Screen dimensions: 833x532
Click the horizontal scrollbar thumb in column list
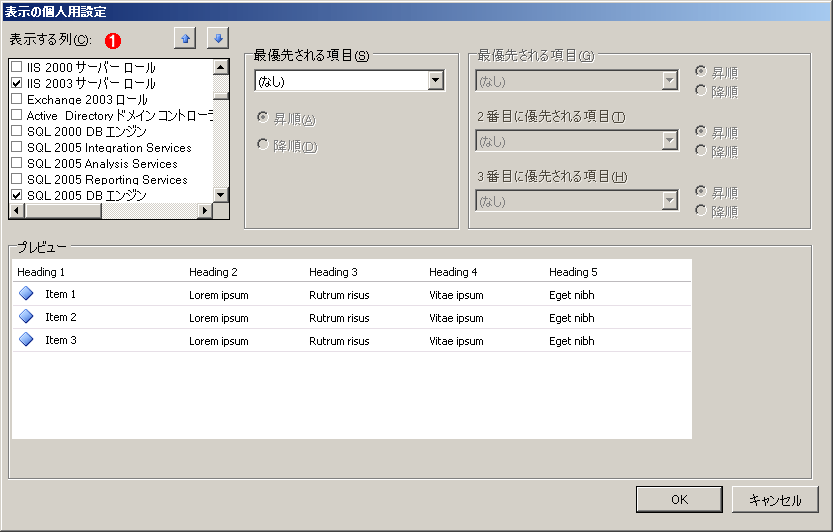[63, 211]
